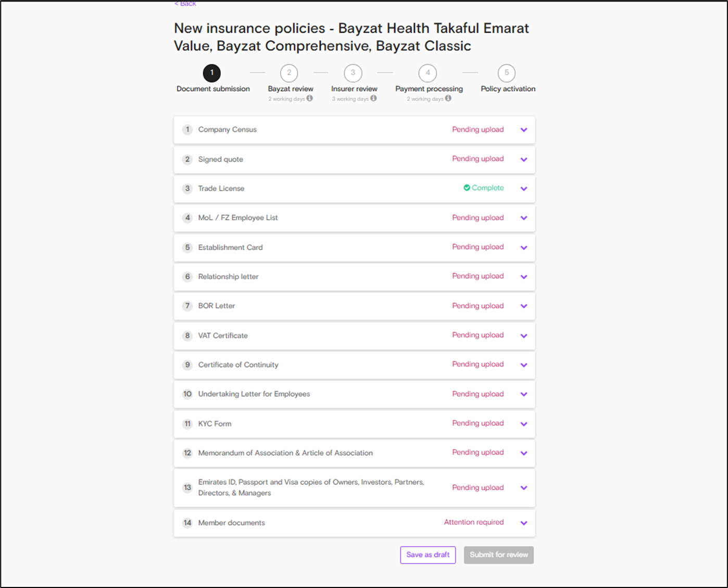Click the VAT Certificate row title

point(223,335)
